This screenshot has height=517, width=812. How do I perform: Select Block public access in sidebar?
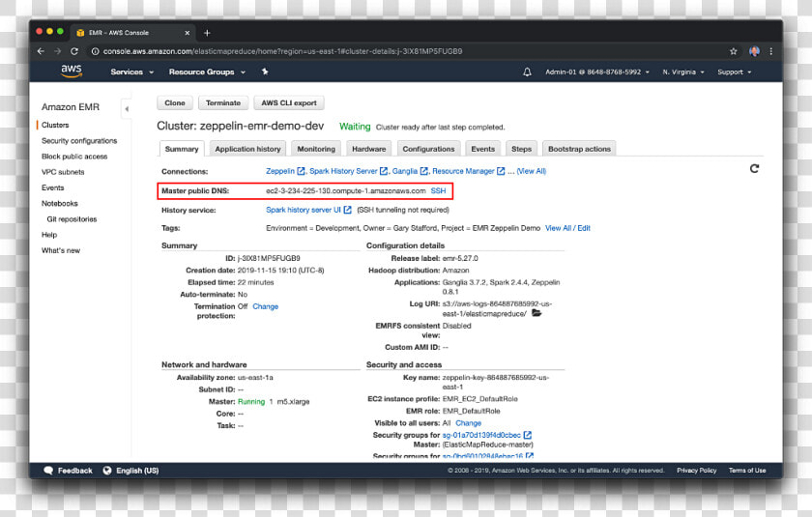tap(74, 157)
